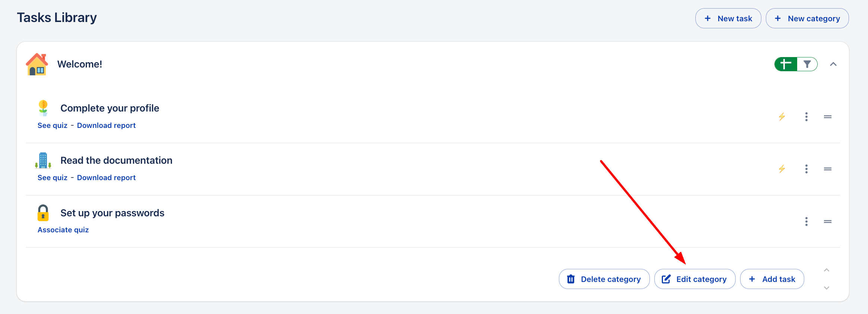The image size is (868, 314).
Task: Click the New category button
Action: coord(807,18)
